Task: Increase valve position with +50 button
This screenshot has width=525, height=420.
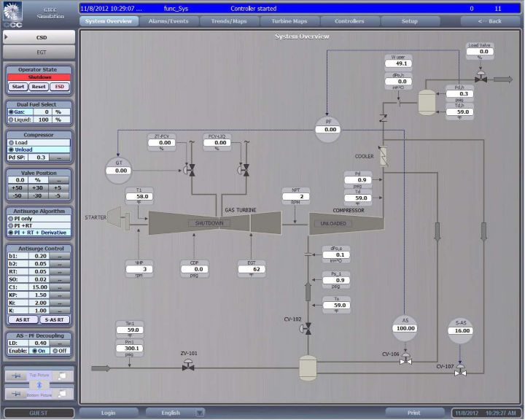Action: tap(16, 187)
